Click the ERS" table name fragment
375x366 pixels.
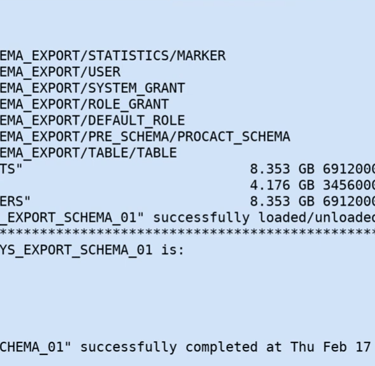[x=15, y=201]
